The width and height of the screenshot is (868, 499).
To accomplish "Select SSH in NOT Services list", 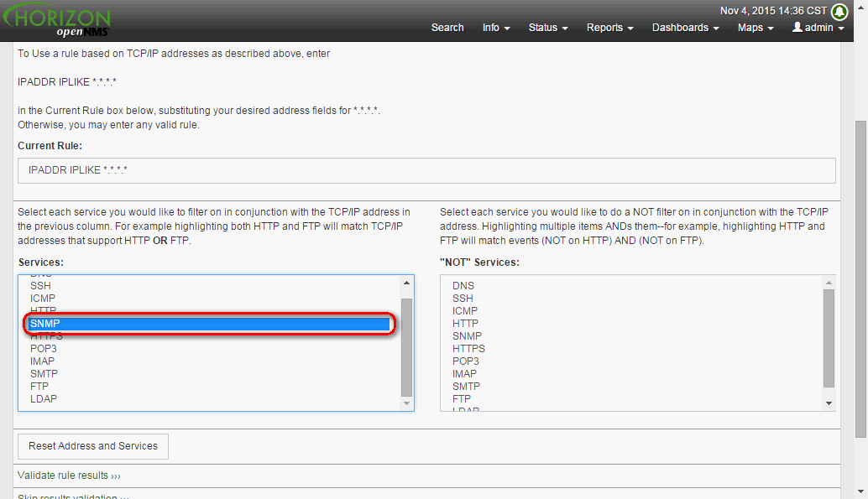I will click(463, 299).
